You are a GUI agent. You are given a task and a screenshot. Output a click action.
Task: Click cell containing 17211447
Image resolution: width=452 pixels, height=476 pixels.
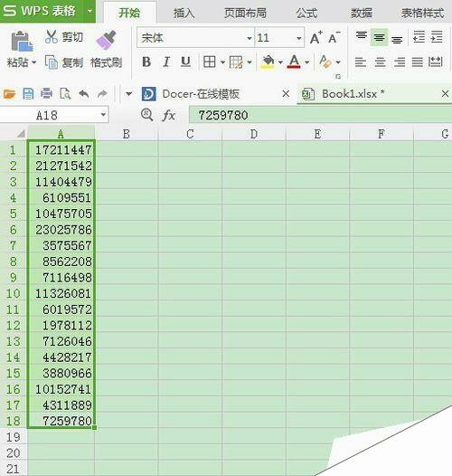coord(61,149)
